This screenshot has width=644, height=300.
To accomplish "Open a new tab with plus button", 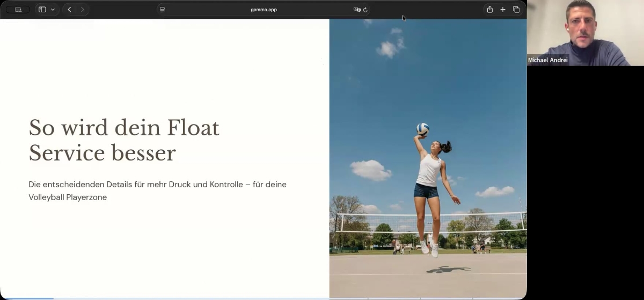I will [503, 10].
